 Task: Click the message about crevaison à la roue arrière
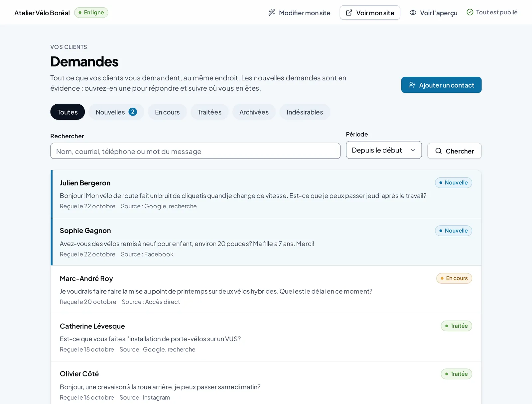click(160, 387)
